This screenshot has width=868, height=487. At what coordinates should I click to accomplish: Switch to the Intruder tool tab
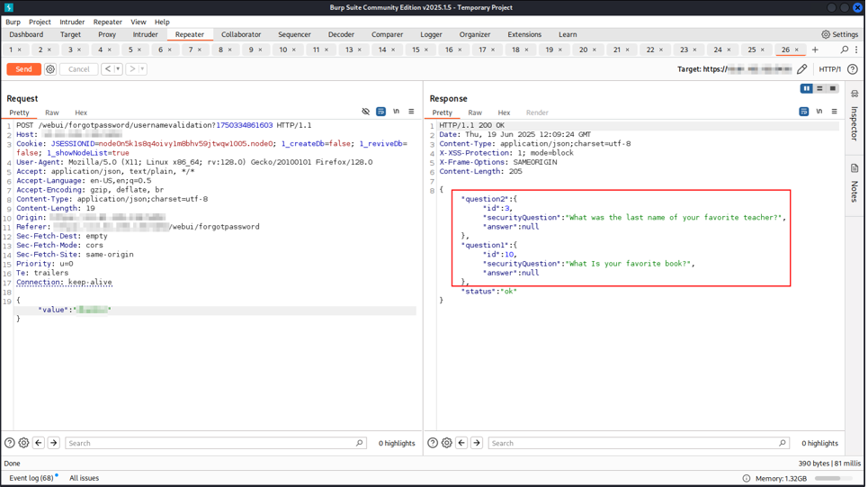coord(145,35)
